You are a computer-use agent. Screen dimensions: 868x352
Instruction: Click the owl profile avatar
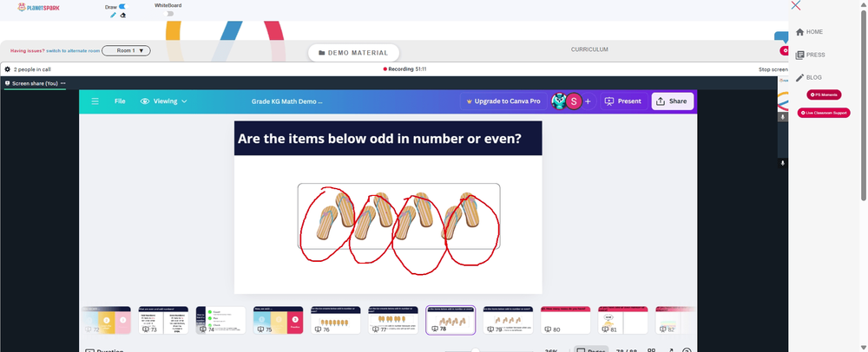[x=558, y=101]
